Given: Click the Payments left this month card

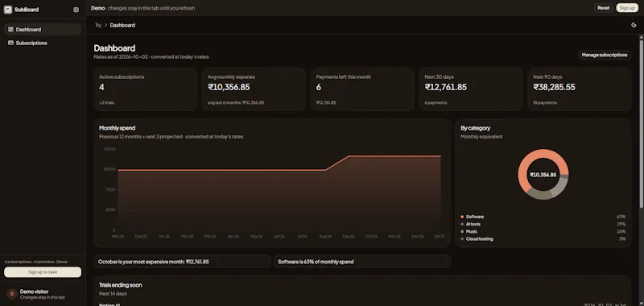Looking at the screenshot, I should click(x=362, y=89).
